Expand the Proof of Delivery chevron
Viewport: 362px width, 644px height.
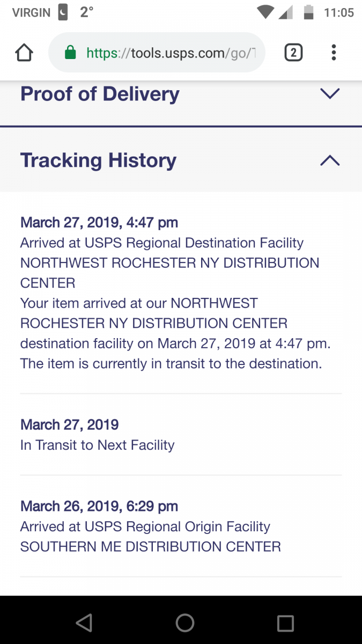[x=329, y=94]
